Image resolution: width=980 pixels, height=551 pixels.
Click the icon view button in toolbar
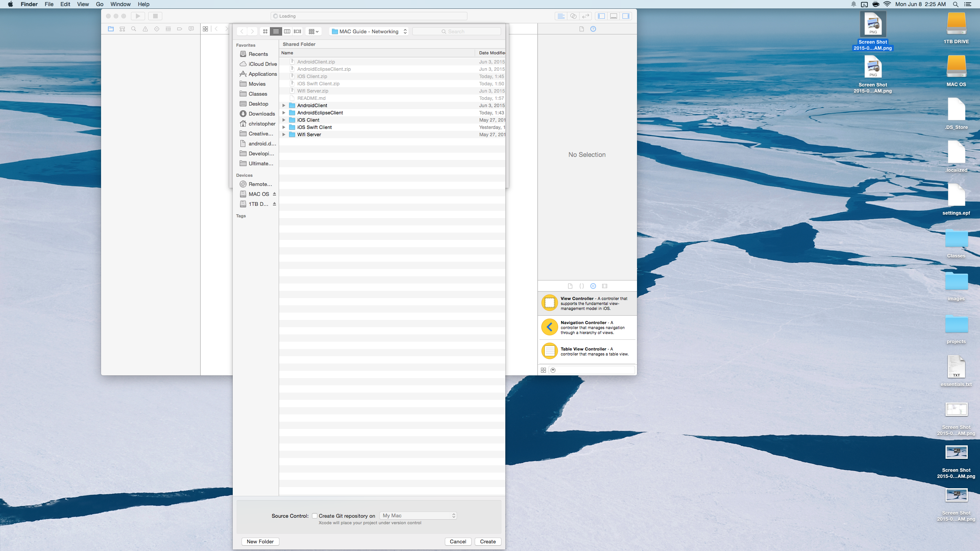265,31
